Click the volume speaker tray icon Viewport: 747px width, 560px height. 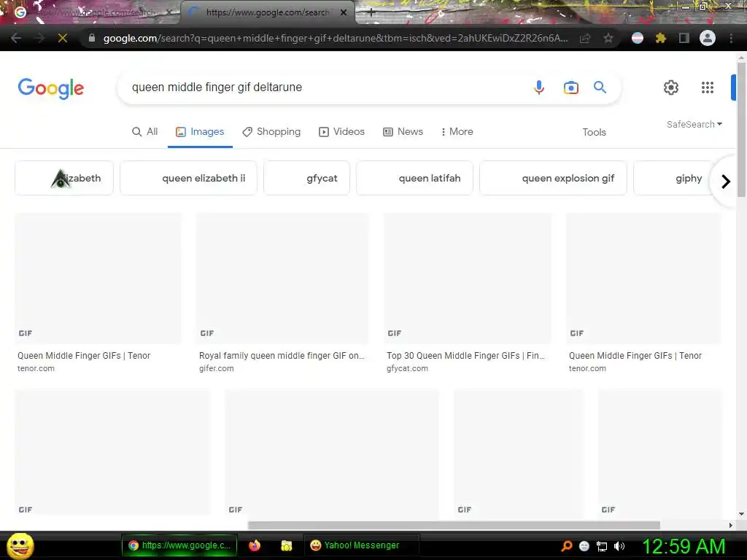pos(619,546)
